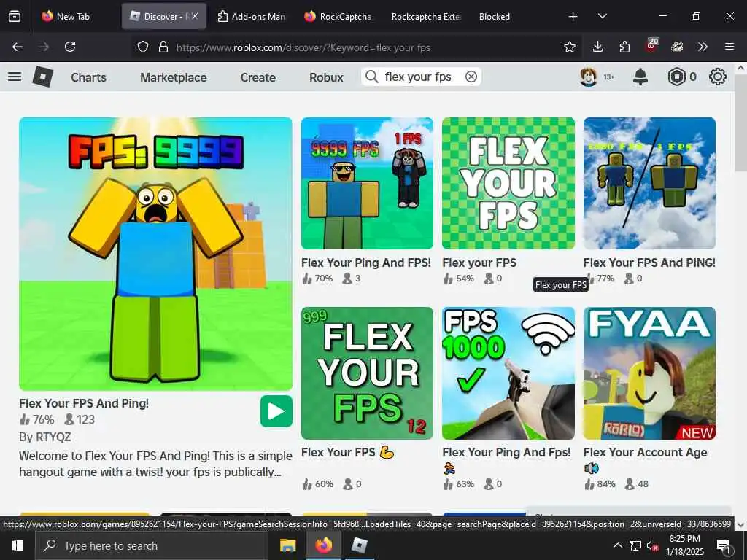Screen dimensions: 747x560
Task: Show hidden system tray icons
Action: coord(617,545)
